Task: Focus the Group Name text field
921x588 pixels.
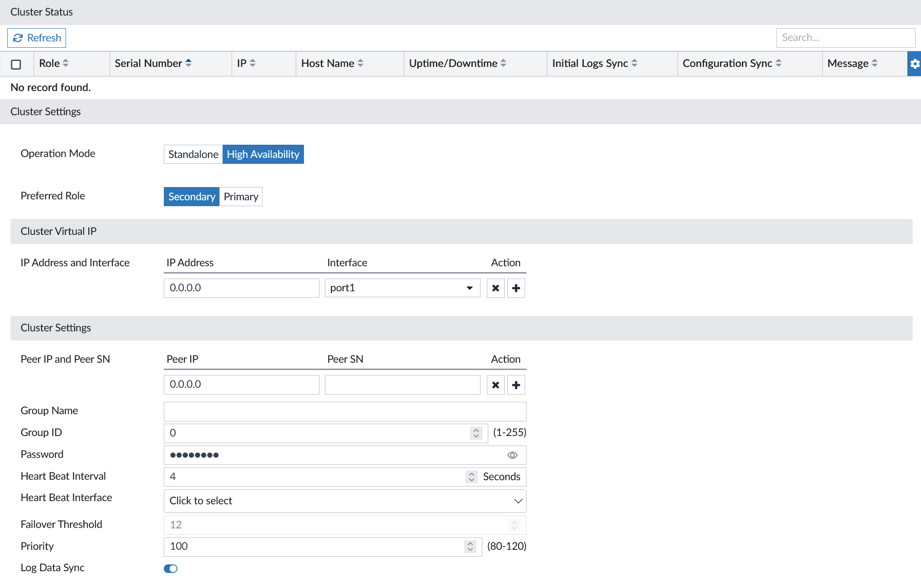Action: click(x=345, y=411)
